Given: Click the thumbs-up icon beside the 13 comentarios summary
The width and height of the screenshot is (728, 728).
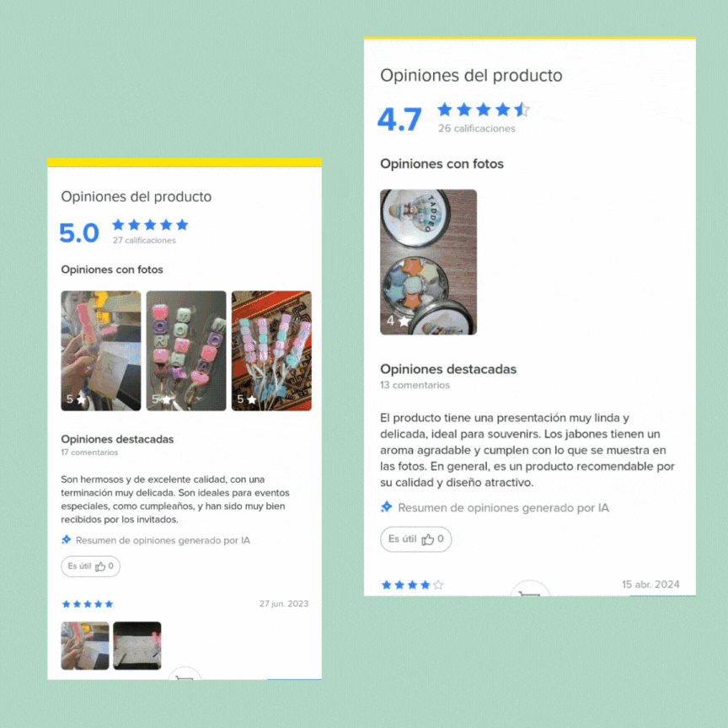Looking at the screenshot, I should [427, 539].
